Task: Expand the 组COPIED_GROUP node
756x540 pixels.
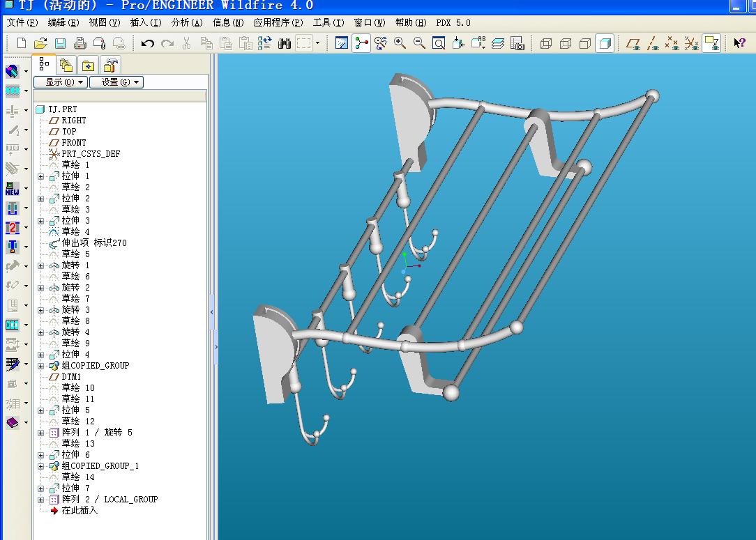Action: click(41, 366)
